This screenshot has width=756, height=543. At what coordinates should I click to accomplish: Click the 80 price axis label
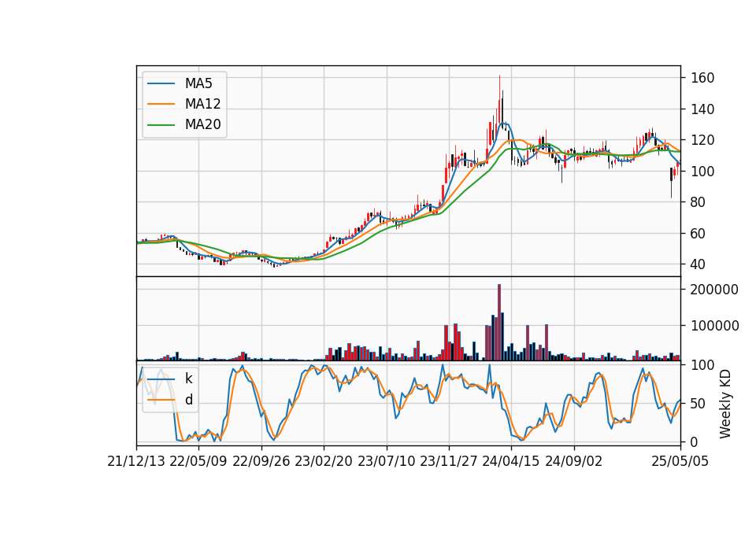tap(699, 202)
